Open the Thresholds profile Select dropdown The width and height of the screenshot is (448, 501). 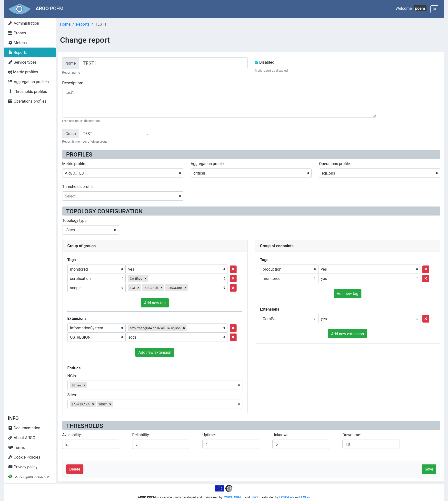[123, 196]
